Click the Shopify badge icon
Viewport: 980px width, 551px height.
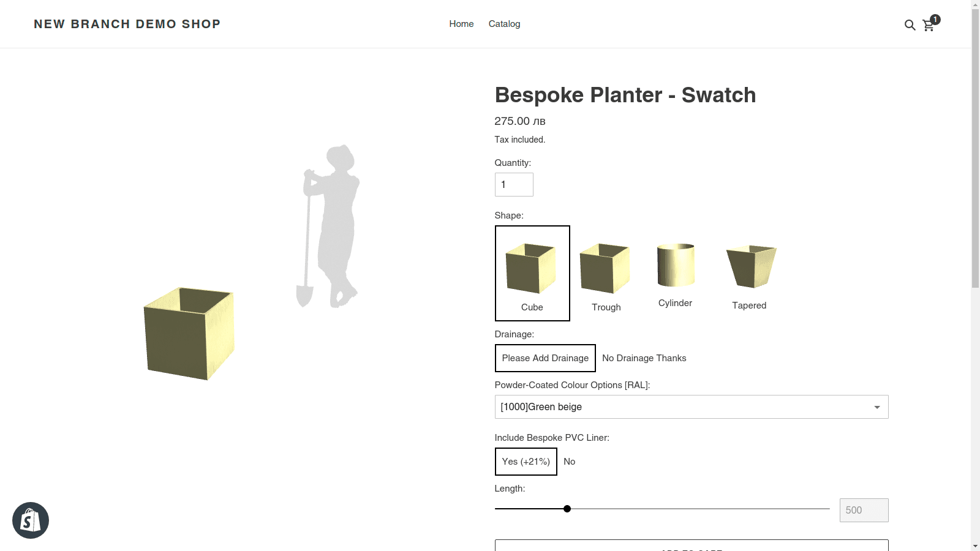[x=30, y=520]
